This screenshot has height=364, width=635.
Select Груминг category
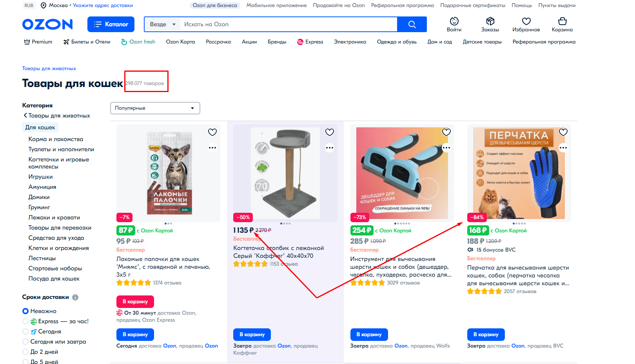[39, 207]
